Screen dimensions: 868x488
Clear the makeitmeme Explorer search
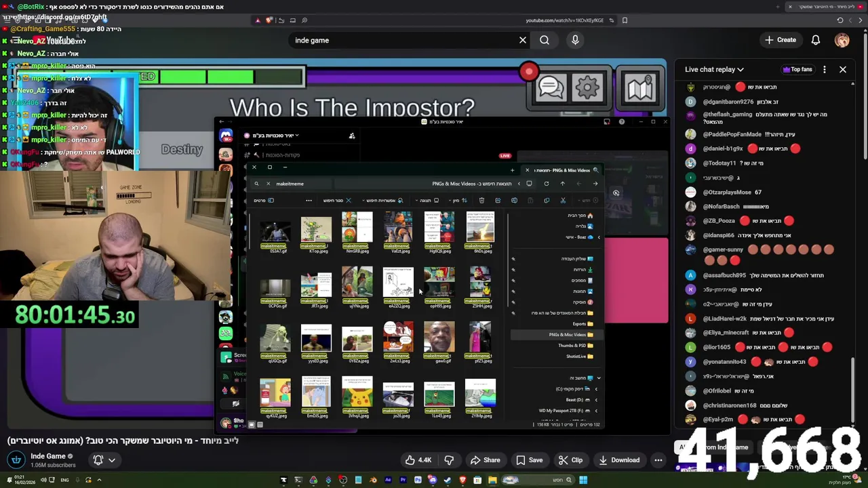268,184
